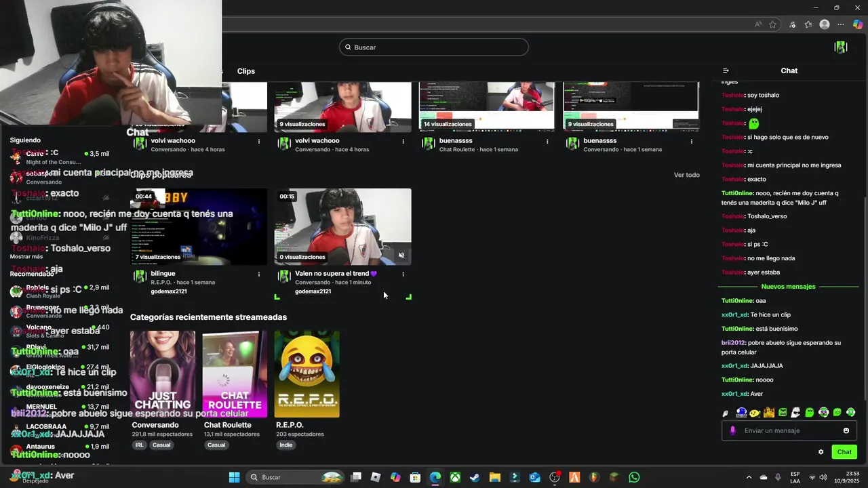Open Steam from the taskbar
This screenshot has width=868, height=488.
point(475,477)
